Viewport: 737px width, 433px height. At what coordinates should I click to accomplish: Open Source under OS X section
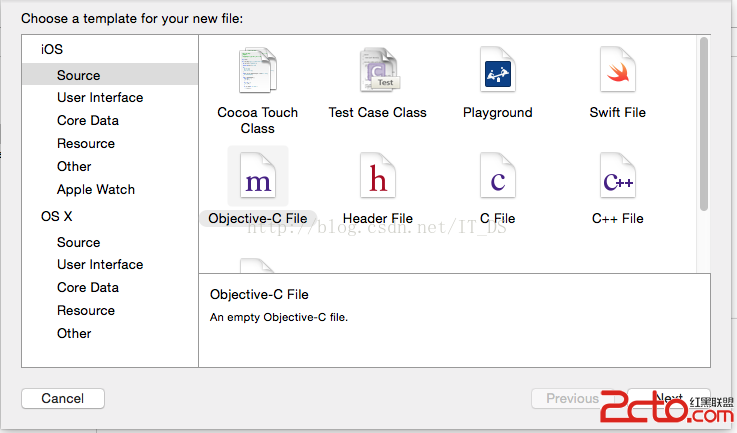tap(78, 242)
